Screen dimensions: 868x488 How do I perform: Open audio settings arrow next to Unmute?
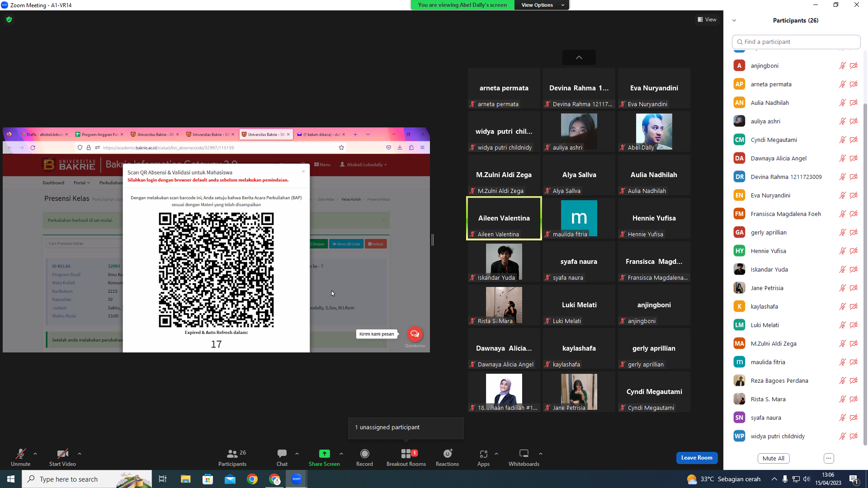(35, 454)
